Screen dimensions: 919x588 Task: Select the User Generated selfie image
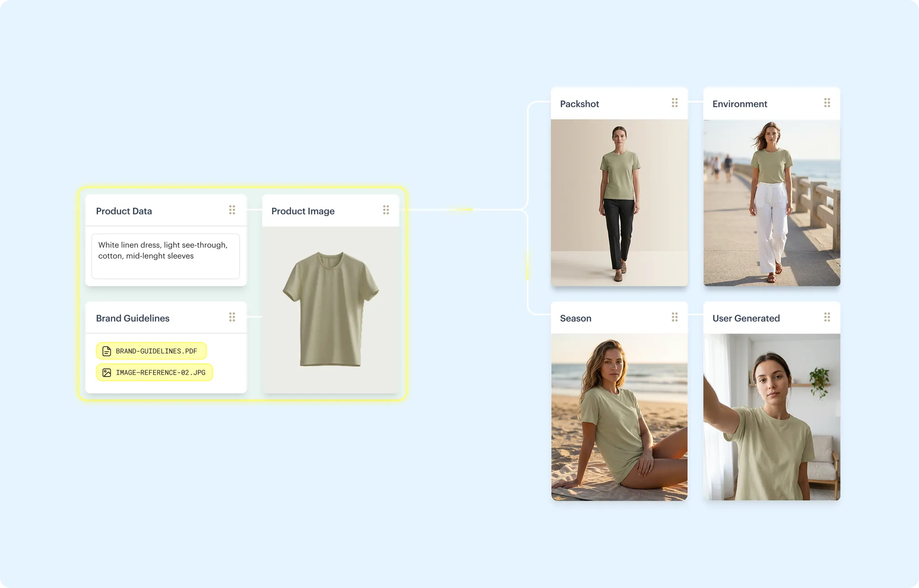[x=772, y=417]
